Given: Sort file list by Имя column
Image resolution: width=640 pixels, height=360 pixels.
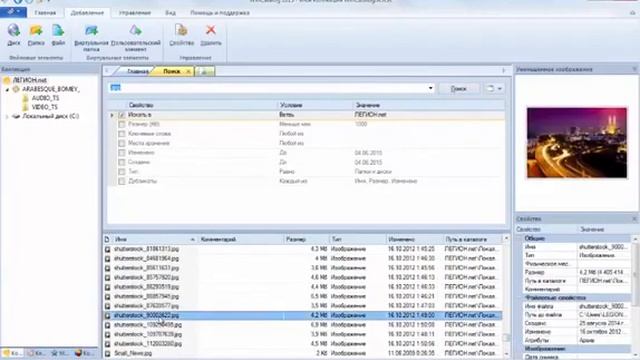Looking at the screenshot, I should pos(154,239).
